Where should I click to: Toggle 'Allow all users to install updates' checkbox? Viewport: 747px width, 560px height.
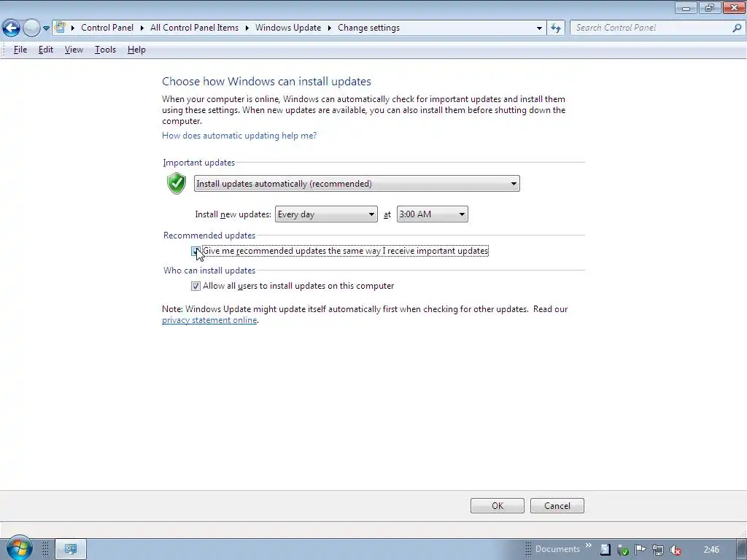click(196, 286)
